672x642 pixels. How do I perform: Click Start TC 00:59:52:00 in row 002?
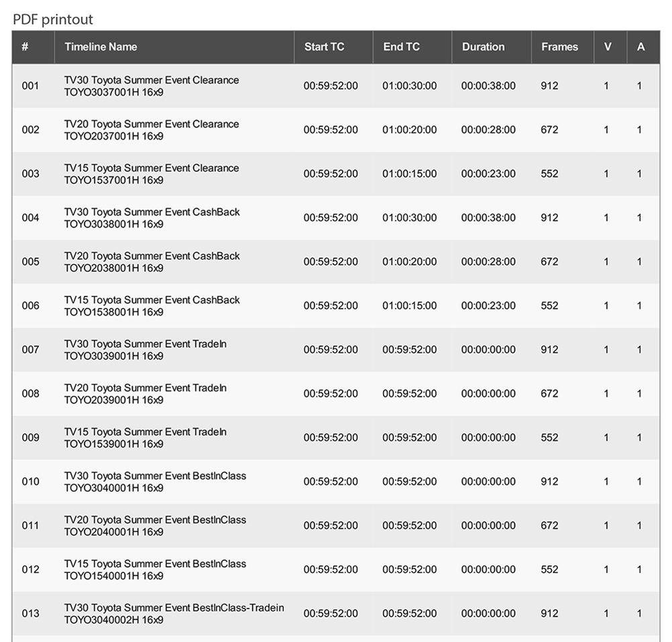(331, 130)
